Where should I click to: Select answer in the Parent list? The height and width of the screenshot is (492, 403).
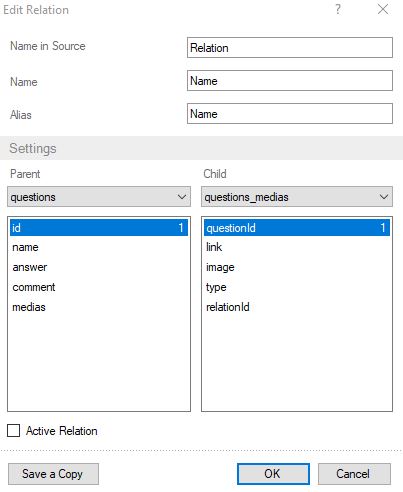tap(99, 267)
